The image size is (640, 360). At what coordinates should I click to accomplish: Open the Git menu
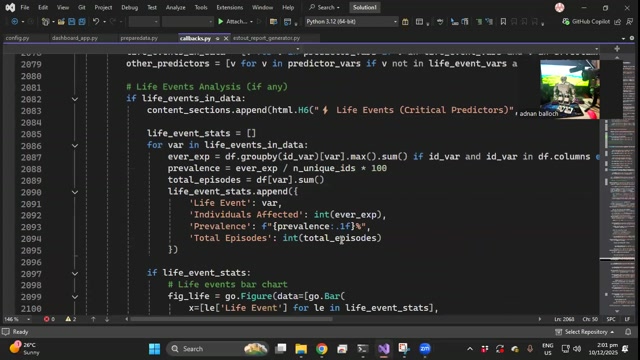tap(82, 7)
